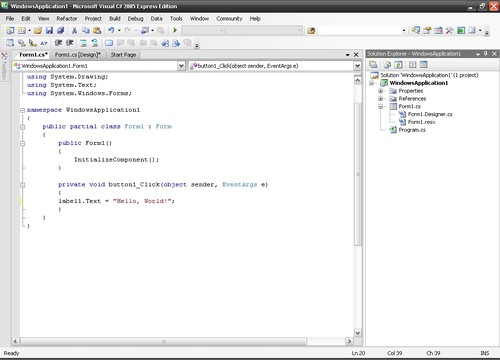Viewport: 500px width, 360px height.
Task: Pin the Solution Explorer with auto-hide pushpin
Action: [x=486, y=54]
